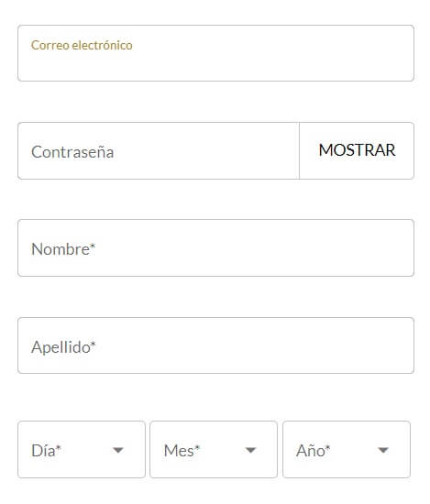
Task: Click inside the Contraseña field
Action: (x=159, y=150)
